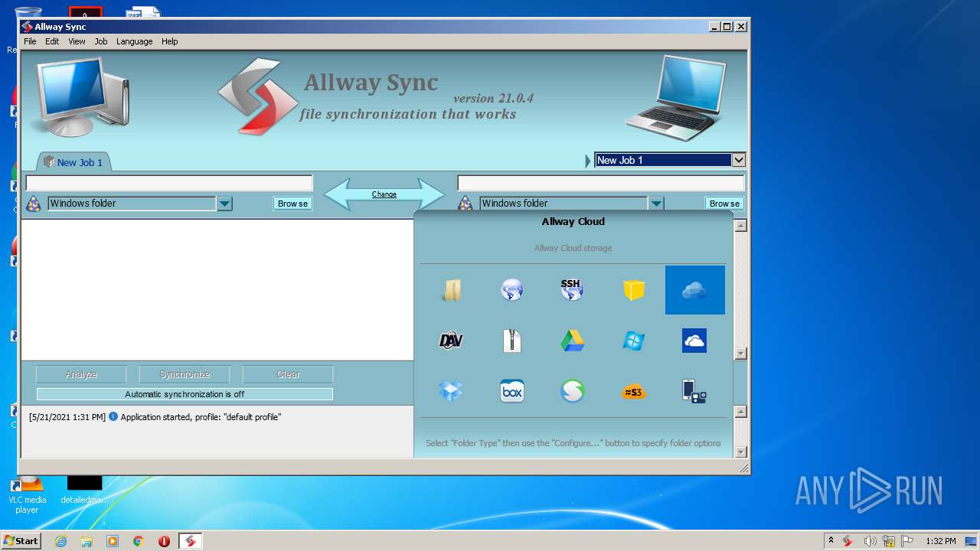Launch Chrome from the taskbar
Image resolution: width=980 pixels, height=551 pixels.
click(x=139, y=541)
